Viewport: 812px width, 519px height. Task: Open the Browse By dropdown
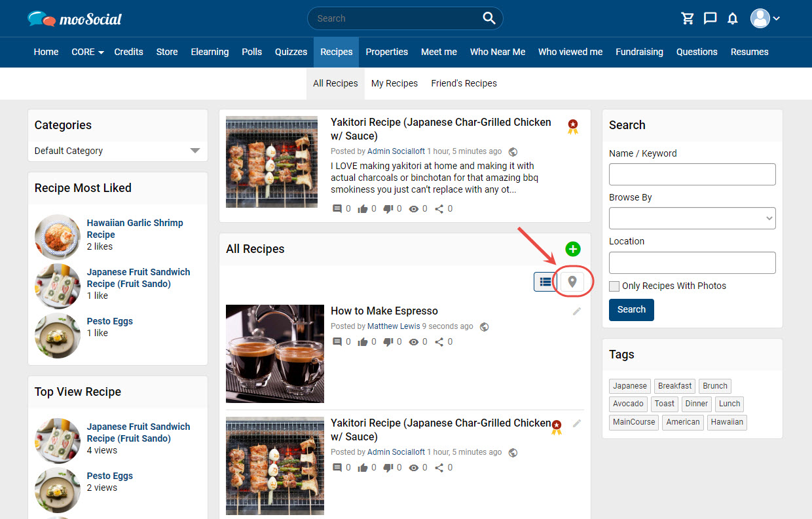[692, 218]
